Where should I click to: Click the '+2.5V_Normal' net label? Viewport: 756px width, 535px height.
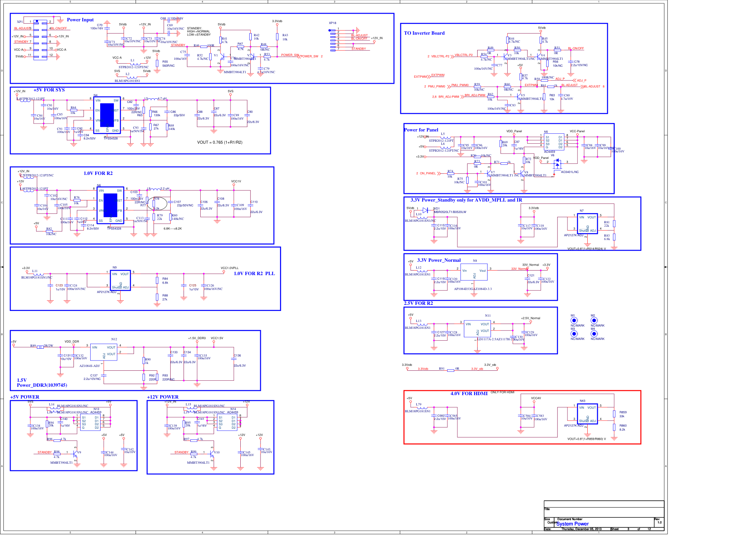point(531,318)
